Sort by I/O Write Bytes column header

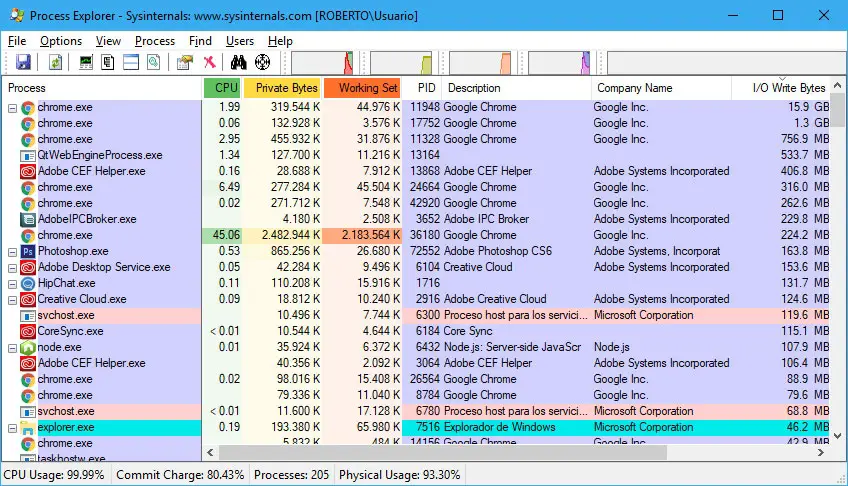pyautogui.click(x=780, y=88)
